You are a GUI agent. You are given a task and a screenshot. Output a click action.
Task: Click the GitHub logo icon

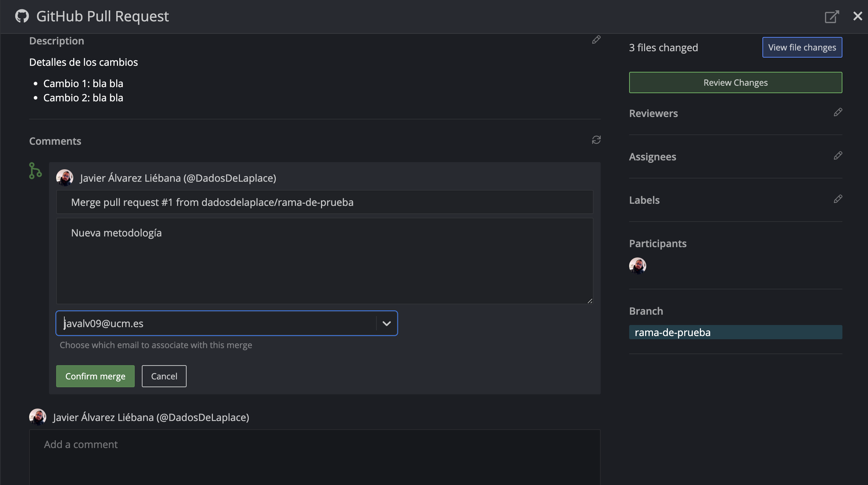point(22,16)
